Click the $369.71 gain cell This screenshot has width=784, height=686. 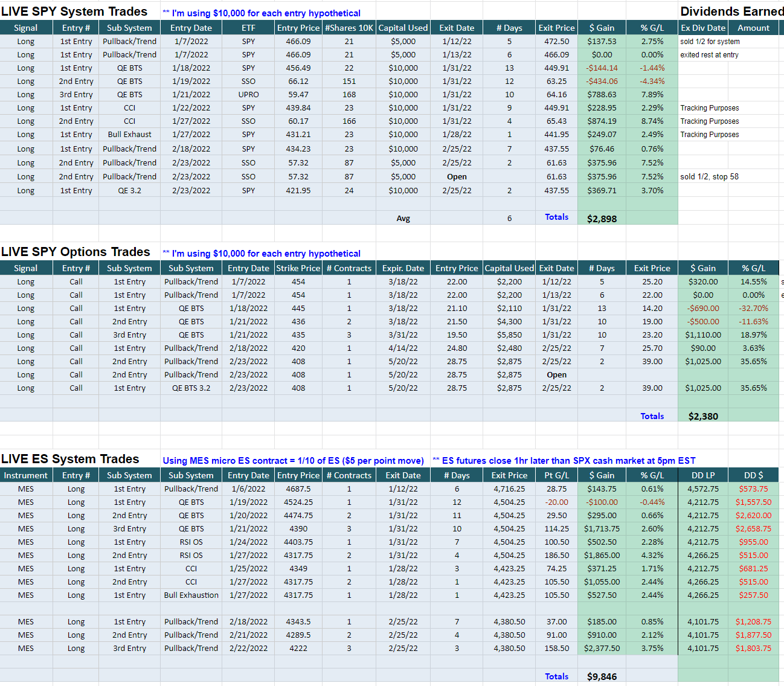tap(602, 191)
